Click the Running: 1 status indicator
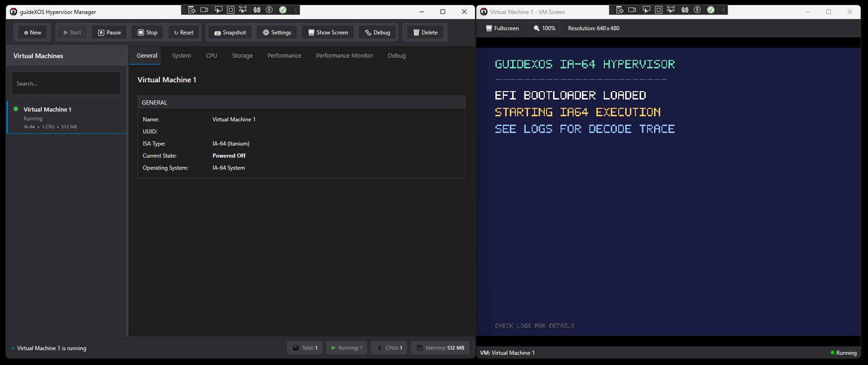This screenshot has width=868, height=365. pyautogui.click(x=347, y=348)
